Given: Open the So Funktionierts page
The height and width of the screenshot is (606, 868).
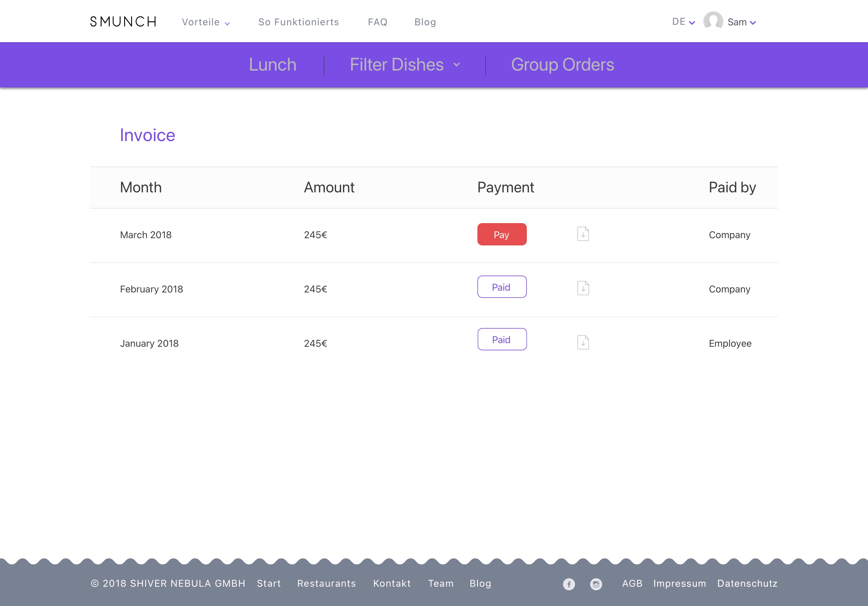Looking at the screenshot, I should (x=299, y=22).
